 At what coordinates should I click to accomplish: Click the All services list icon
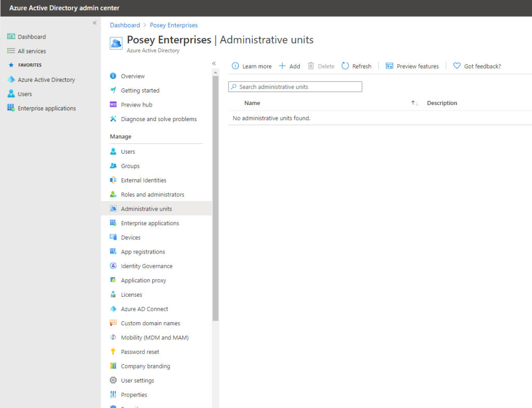click(x=11, y=51)
